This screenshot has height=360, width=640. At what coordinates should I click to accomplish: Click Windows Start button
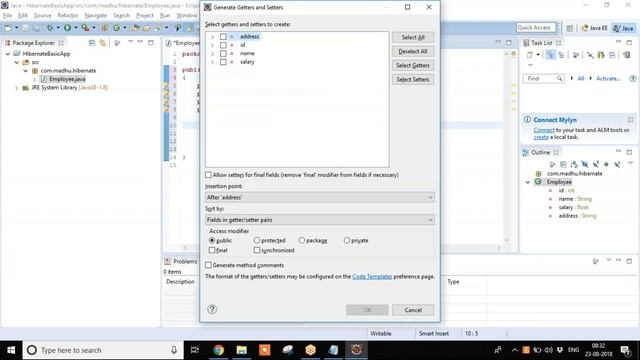11,350
